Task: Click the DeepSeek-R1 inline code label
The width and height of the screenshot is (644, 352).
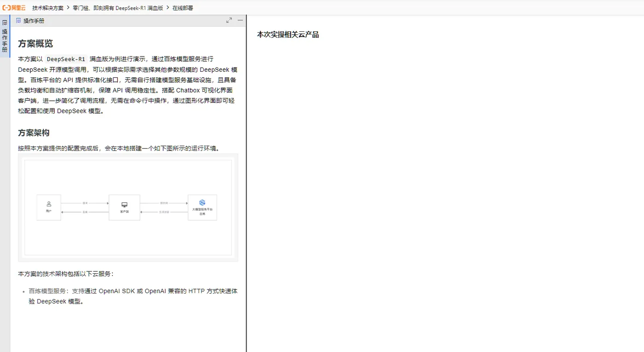Action: click(66, 59)
